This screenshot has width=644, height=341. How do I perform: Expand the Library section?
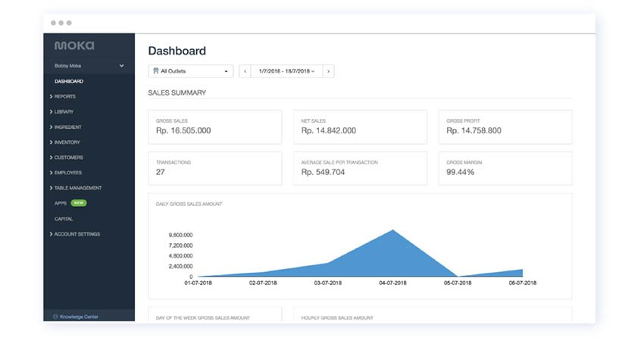tap(64, 111)
